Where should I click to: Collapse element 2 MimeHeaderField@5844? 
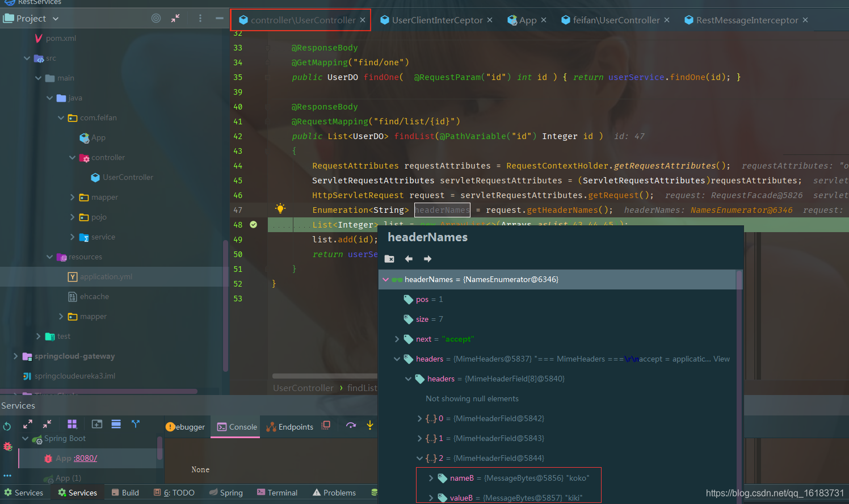[x=419, y=458]
